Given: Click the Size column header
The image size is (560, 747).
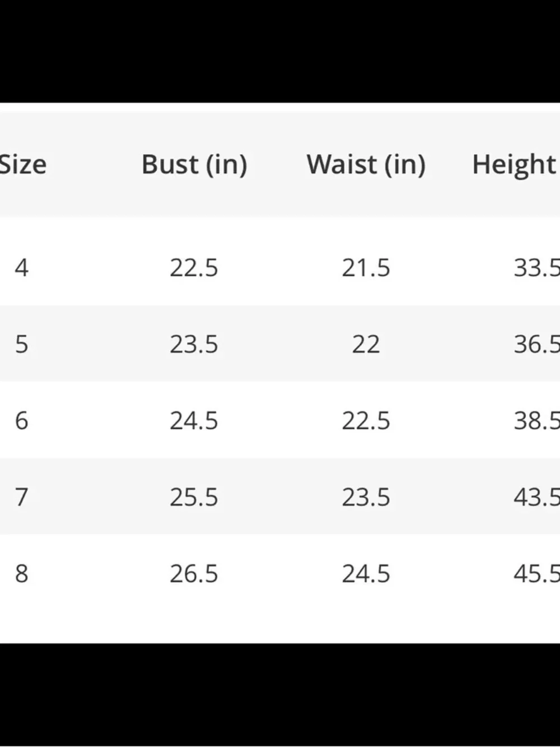Looking at the screenshot, I should tap(23, 165).
